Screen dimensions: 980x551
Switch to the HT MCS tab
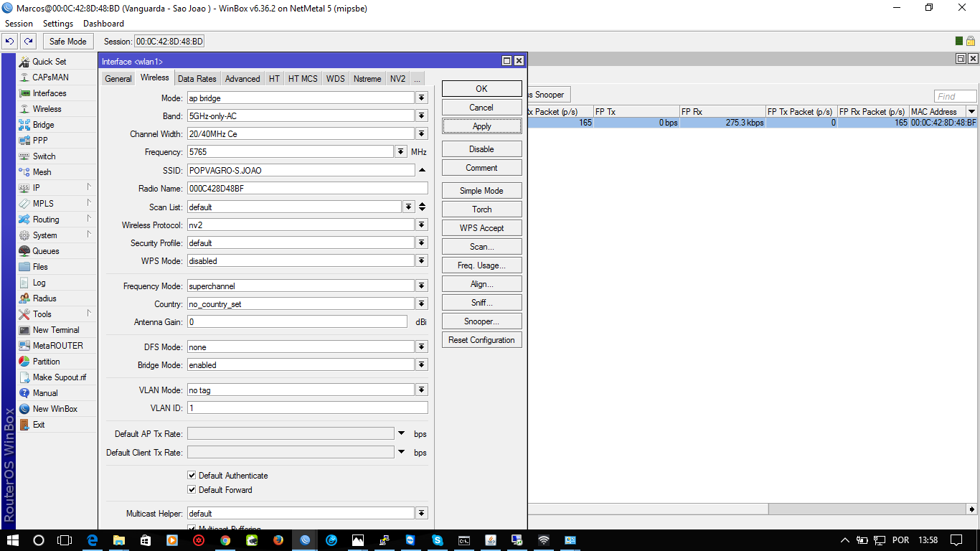303,79
